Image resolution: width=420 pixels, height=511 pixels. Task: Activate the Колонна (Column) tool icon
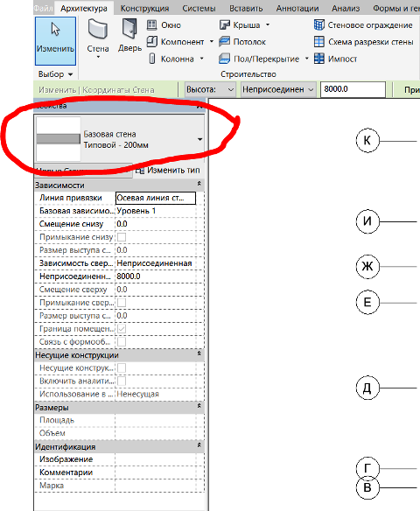click(x=152, y=59)
